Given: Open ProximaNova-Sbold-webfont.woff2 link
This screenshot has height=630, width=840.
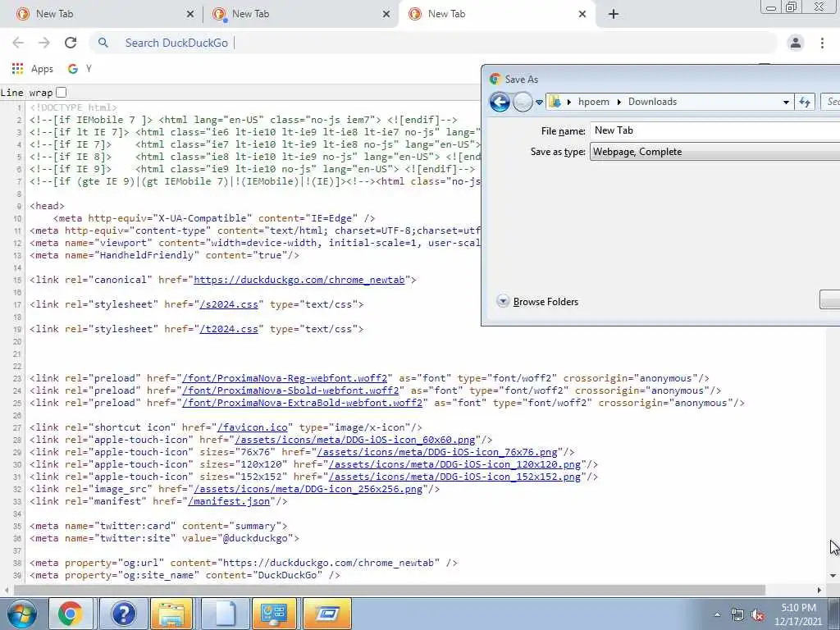Looking at the screenshot, I should click(x=290, y=390).
